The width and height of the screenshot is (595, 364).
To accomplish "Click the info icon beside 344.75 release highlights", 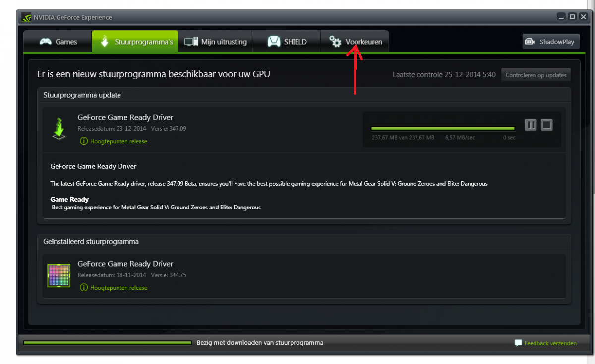I will 84,288.
